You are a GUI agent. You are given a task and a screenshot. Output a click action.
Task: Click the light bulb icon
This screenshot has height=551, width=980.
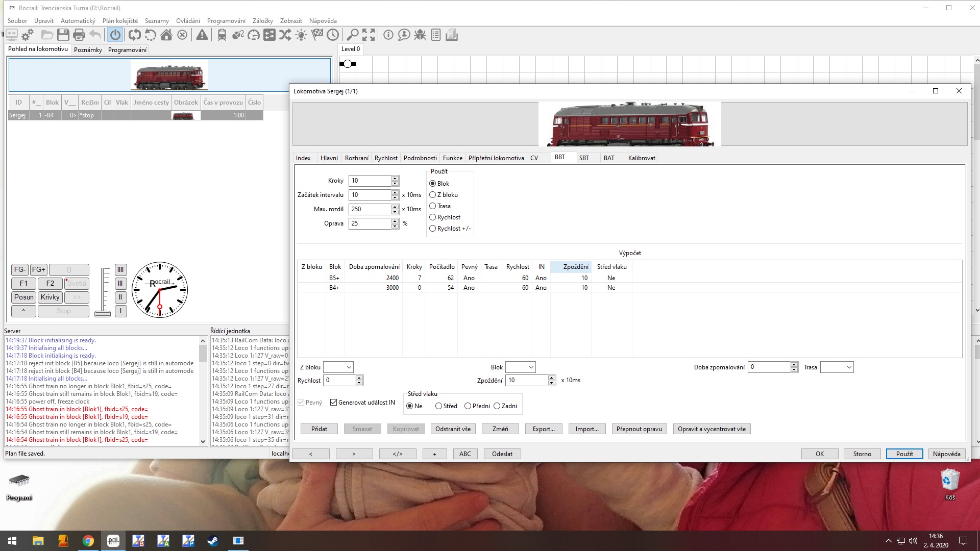click(301, 35)
